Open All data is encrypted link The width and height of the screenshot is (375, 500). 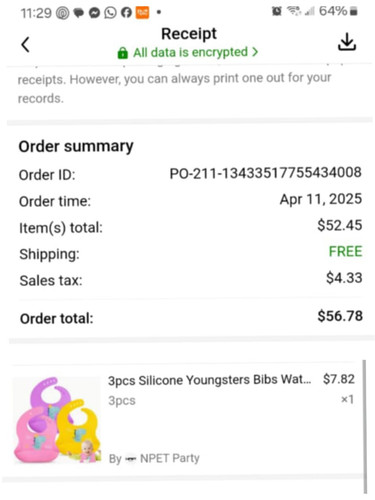[x=190, y=52]
